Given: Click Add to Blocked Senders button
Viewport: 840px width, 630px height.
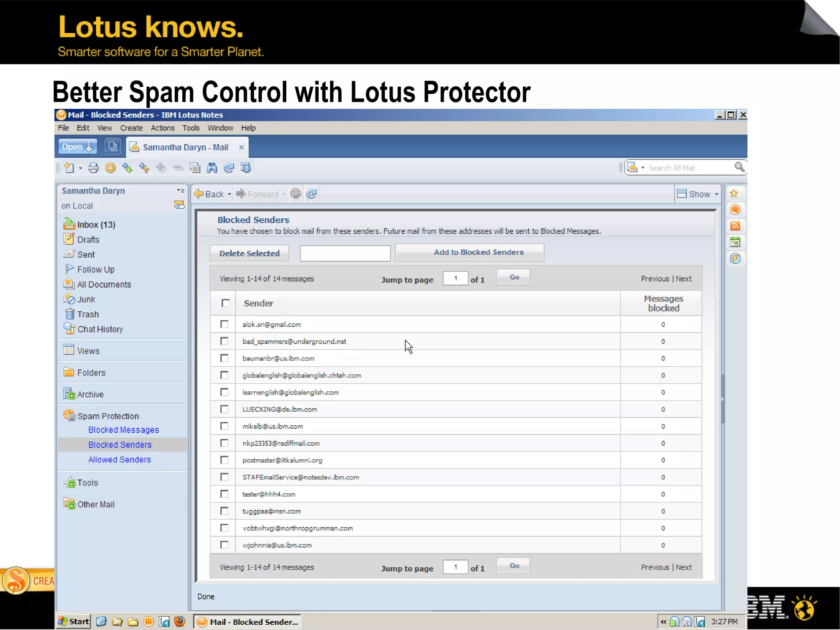Looking at the screenshot, I should (x=470, y=252).
